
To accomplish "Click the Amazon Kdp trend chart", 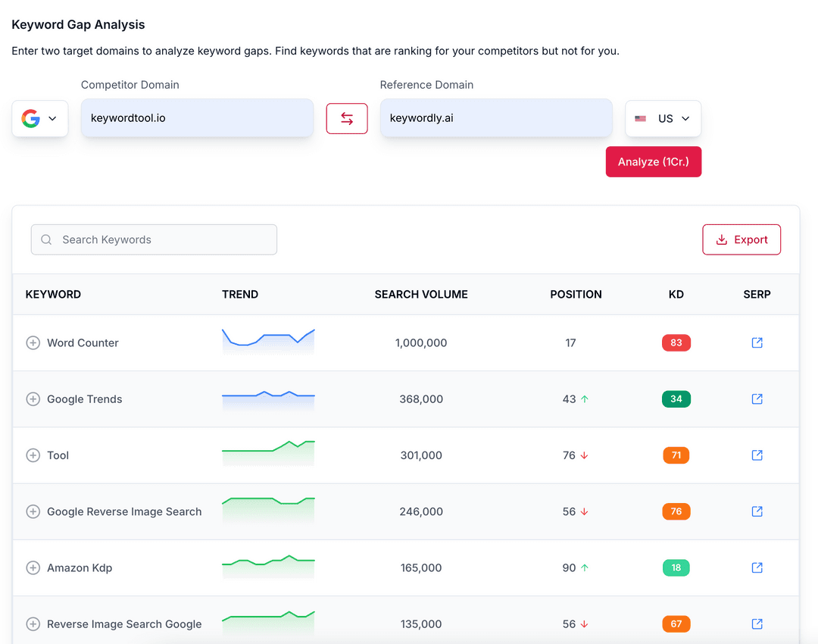I will point(268,566).
